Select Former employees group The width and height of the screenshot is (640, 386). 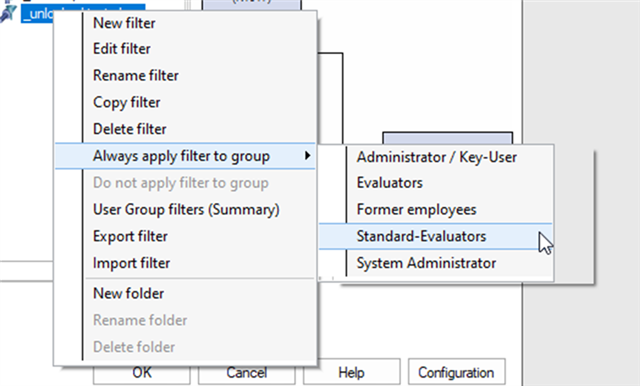tap(416, 210)
